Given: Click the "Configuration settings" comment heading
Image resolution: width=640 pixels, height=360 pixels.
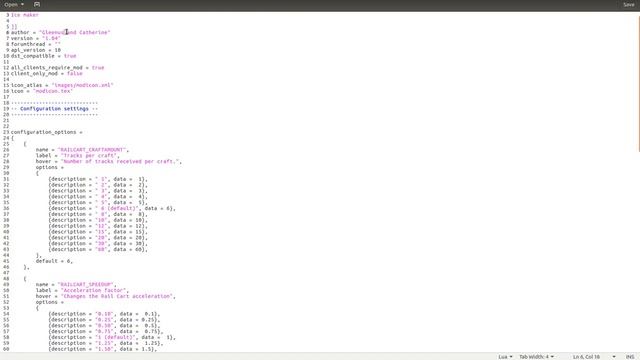Looking at the screenshot, I should [54, 109].
